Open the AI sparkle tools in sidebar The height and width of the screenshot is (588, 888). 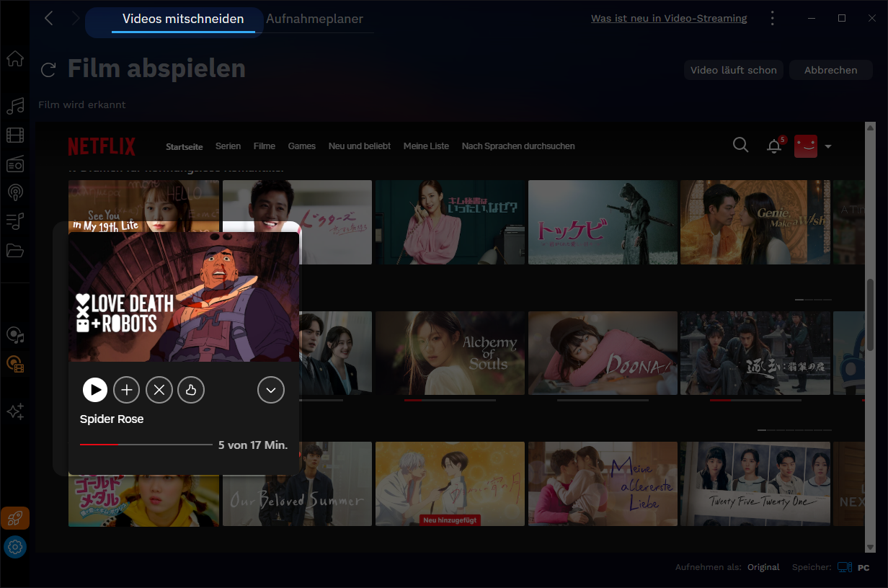click(x=15, y=411)
